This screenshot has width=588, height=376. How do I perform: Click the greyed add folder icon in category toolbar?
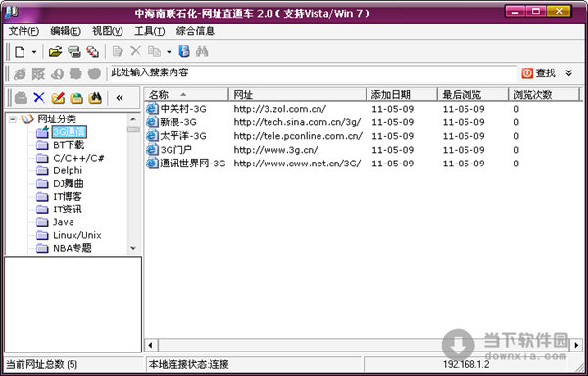pyautogui.click(x=21, y=98)
